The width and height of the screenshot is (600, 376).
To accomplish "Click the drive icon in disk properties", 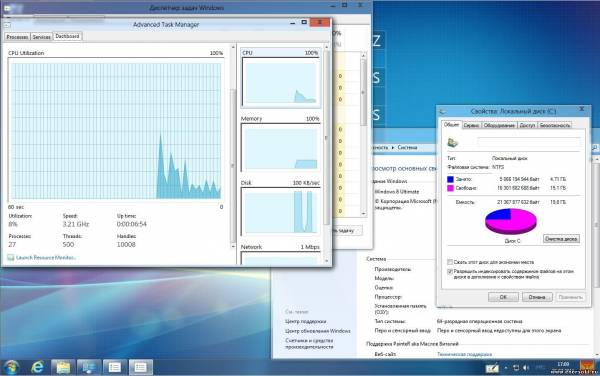I will coord(452,143).
